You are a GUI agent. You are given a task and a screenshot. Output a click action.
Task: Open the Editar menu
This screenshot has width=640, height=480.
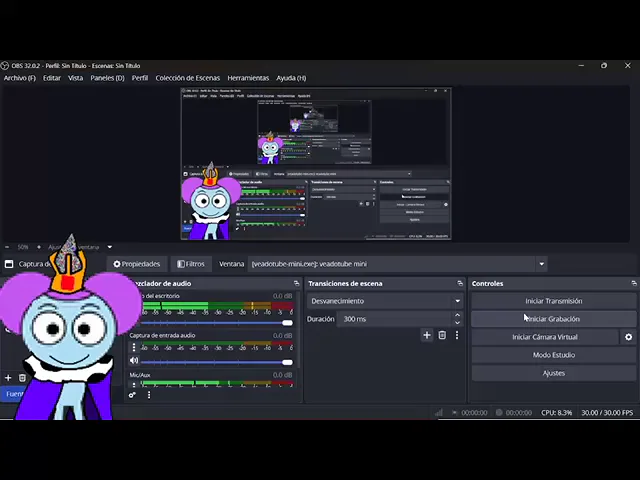click(x=52, y=78)
